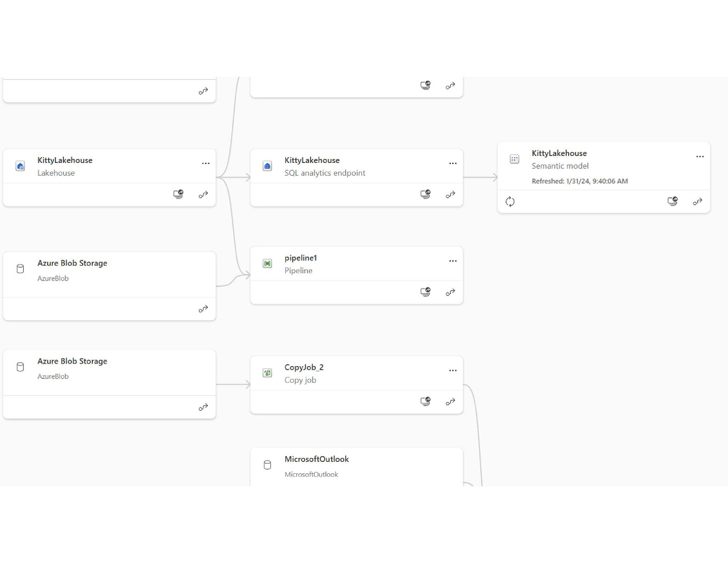Show lineage for CopyJob_2 card

pos(450,402)
